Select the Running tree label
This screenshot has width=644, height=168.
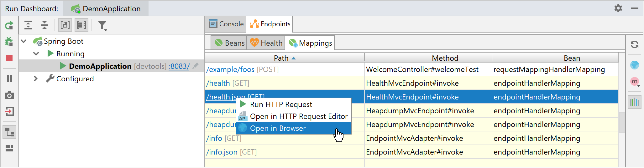(71, 54)
